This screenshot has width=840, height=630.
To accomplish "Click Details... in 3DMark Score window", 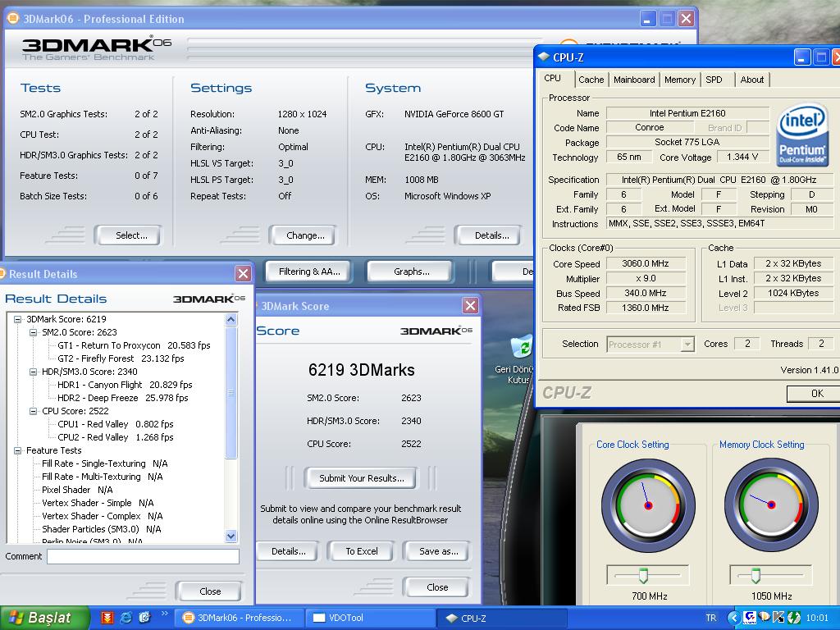I will tap(288, 551).
